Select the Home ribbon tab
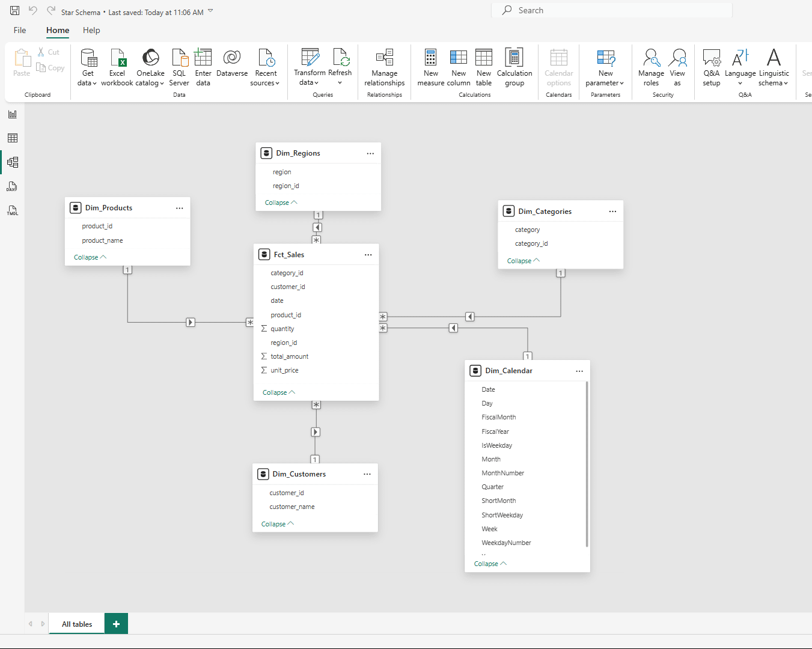 pos(58,30)
